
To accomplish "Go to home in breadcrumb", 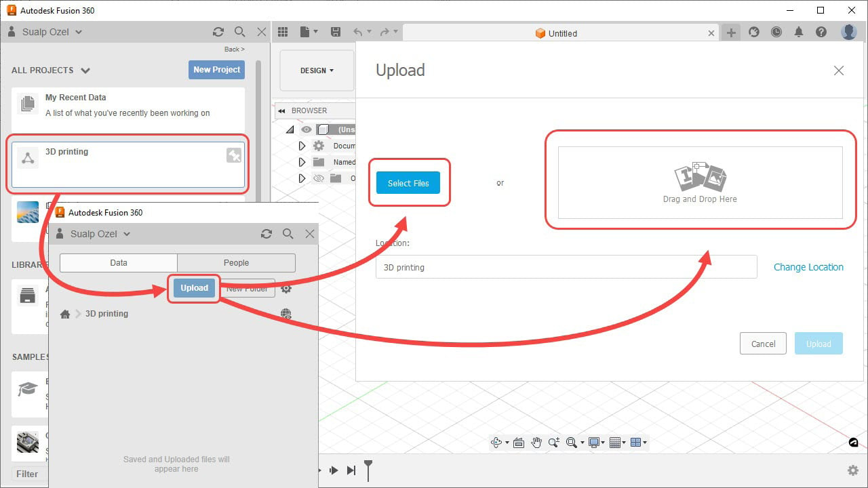I will (x=65, y=314).
